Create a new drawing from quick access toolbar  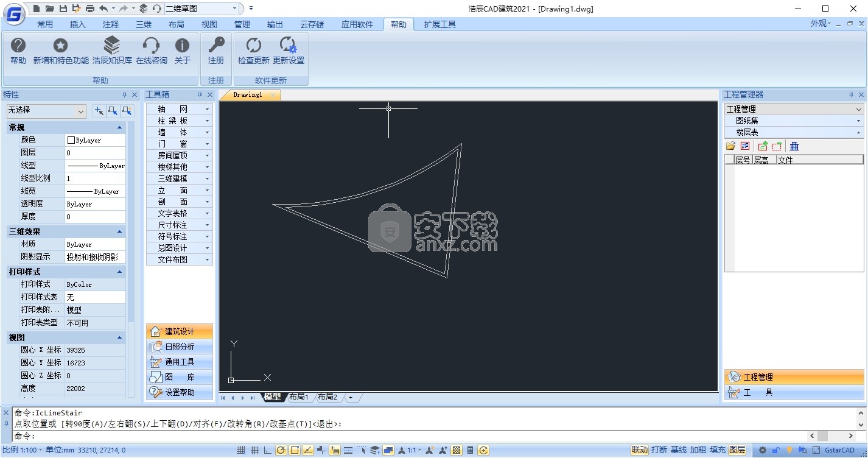tap(37, 9)
